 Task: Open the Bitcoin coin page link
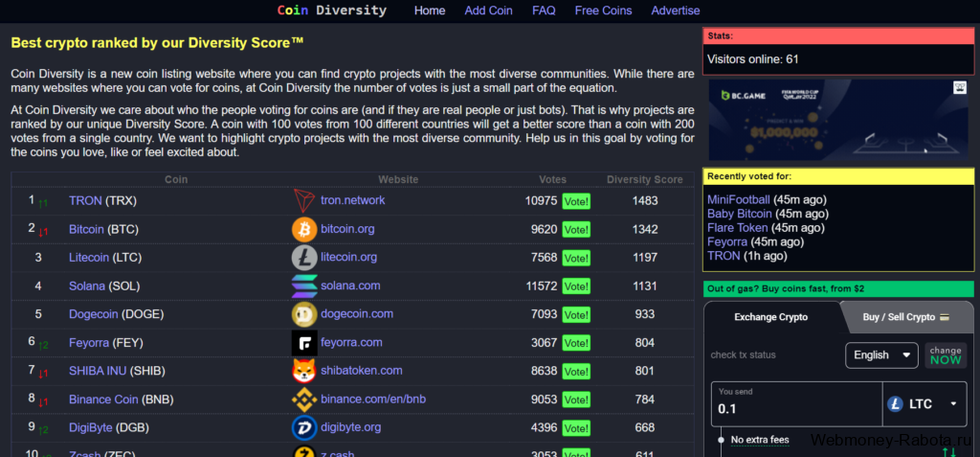click(86, 229)
